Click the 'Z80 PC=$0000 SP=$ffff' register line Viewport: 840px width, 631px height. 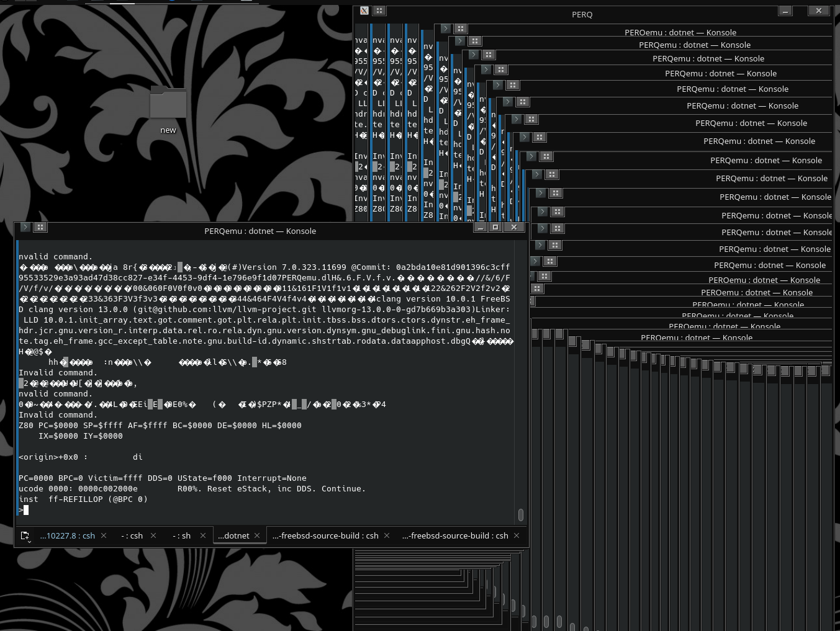(x=160, y=426)
